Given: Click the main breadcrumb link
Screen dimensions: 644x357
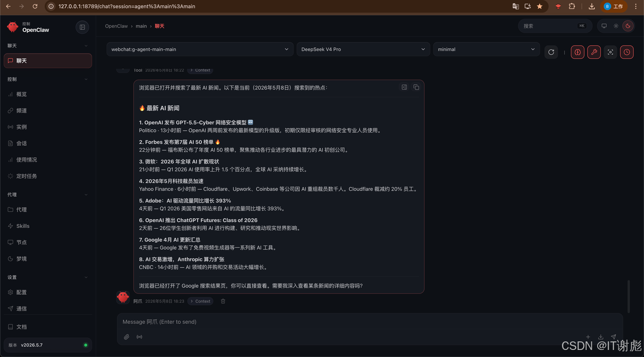Looking at the screenshot, I should pos(141,26).
